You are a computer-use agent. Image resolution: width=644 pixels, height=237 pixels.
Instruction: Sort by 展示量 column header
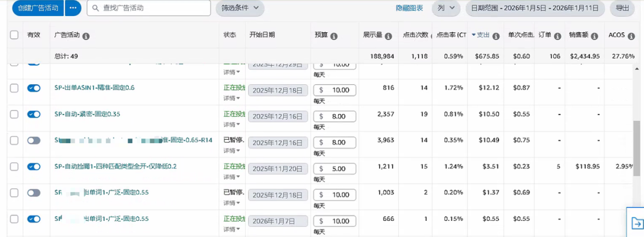coord(373,36)
